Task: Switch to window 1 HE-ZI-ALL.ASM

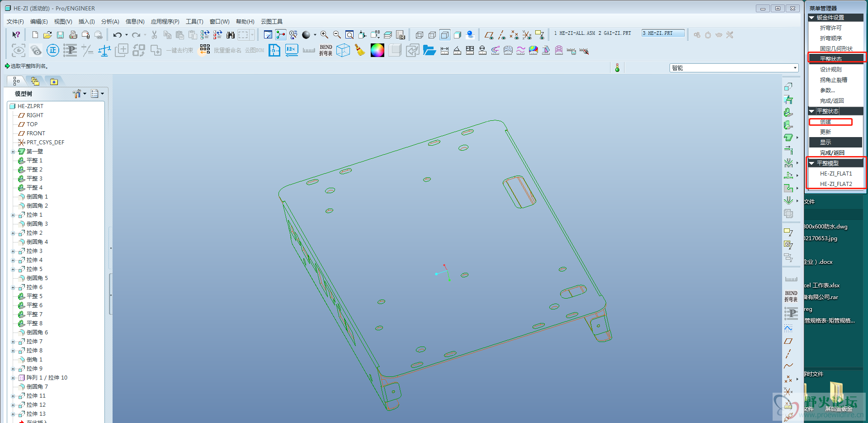Action: coord(575,33)
